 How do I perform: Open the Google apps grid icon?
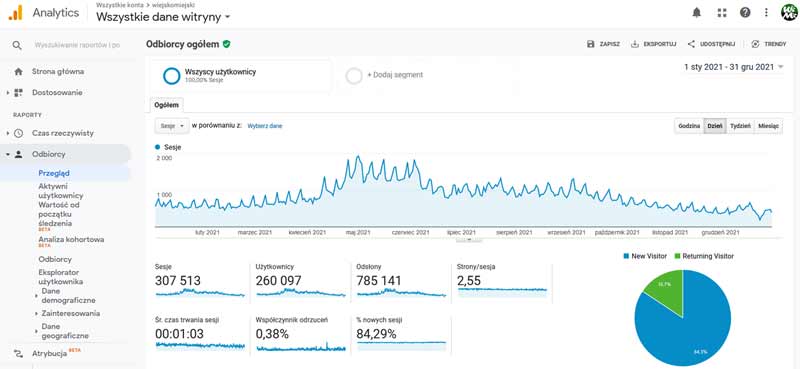tap(721, 13)
